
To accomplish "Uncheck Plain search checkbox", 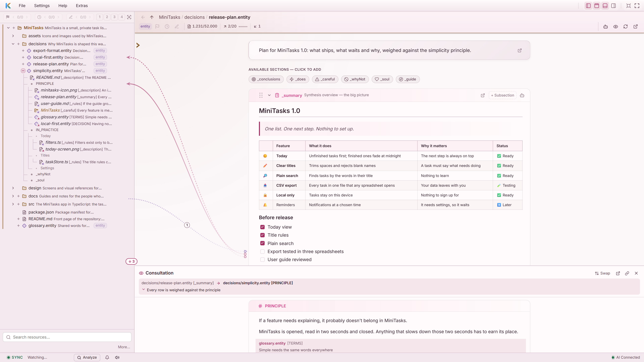I will (262, 243).
